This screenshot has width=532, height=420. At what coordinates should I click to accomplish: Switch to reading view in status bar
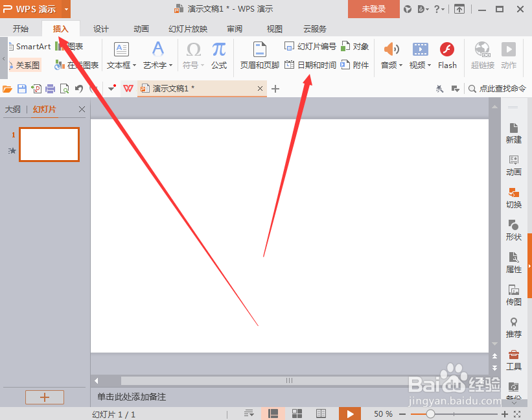(x=321, y=414)
